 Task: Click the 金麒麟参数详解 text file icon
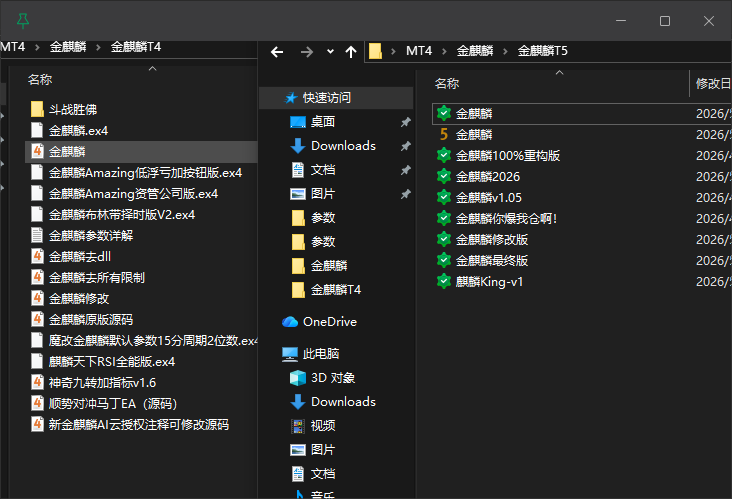37,235
